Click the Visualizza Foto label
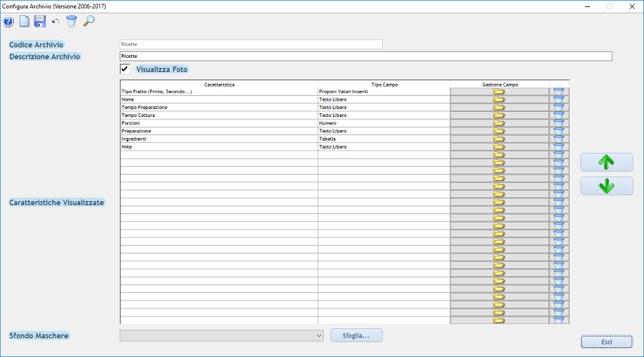 162,70
